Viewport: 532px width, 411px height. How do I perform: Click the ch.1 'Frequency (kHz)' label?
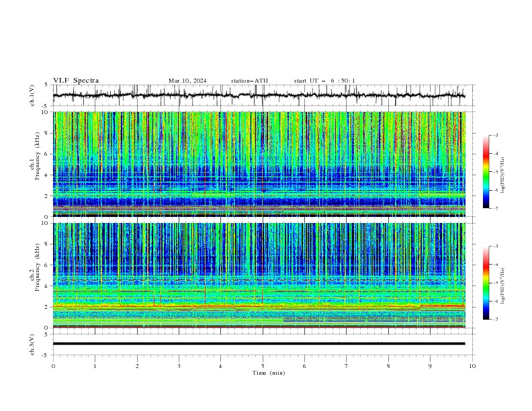click(38, 156)
